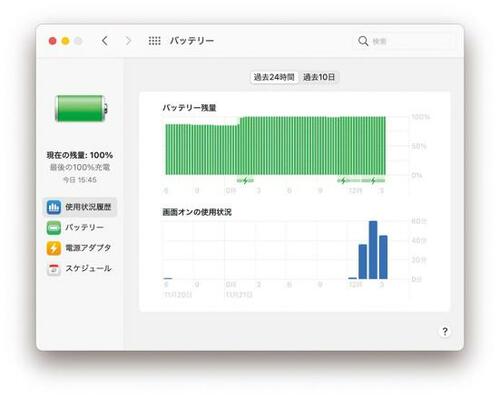Click the green battery level chart

click(x=276, y=146)
